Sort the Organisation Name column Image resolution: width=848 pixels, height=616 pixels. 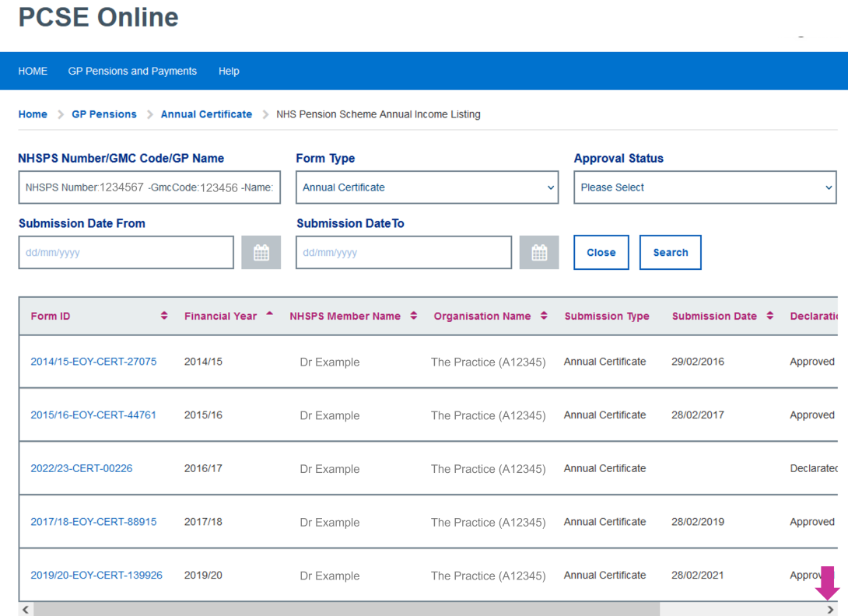pos(542,316)
